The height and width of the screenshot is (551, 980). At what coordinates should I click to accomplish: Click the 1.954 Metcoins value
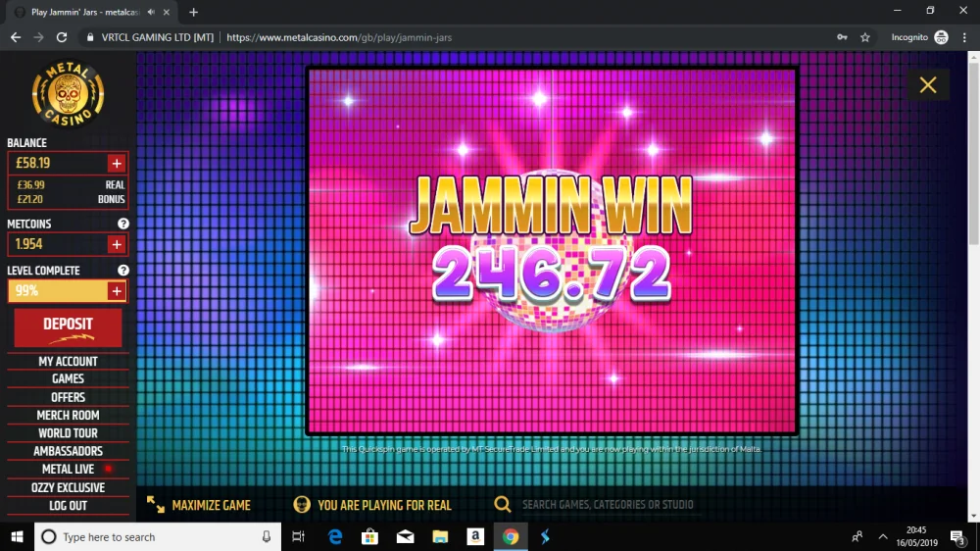(x=28, y=244)
